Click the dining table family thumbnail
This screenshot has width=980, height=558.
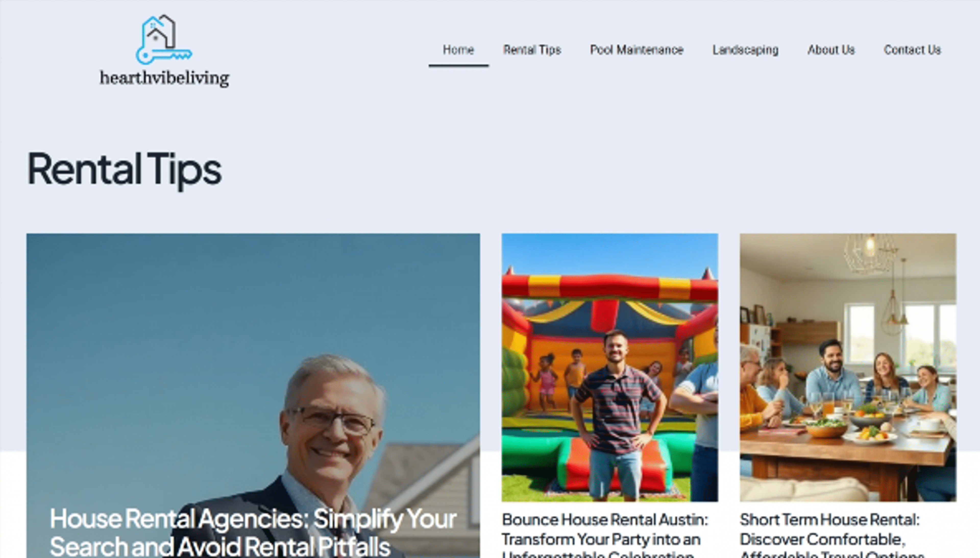(848, 367)
